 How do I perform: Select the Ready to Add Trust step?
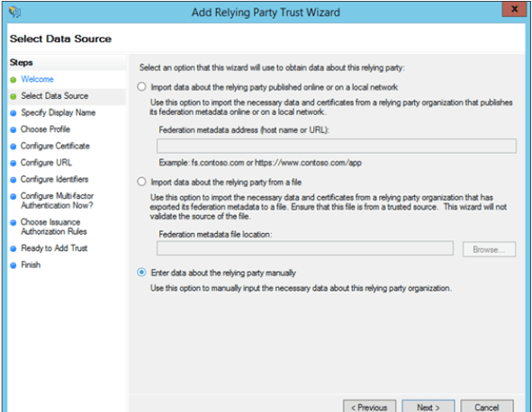[x=54, y=248]
